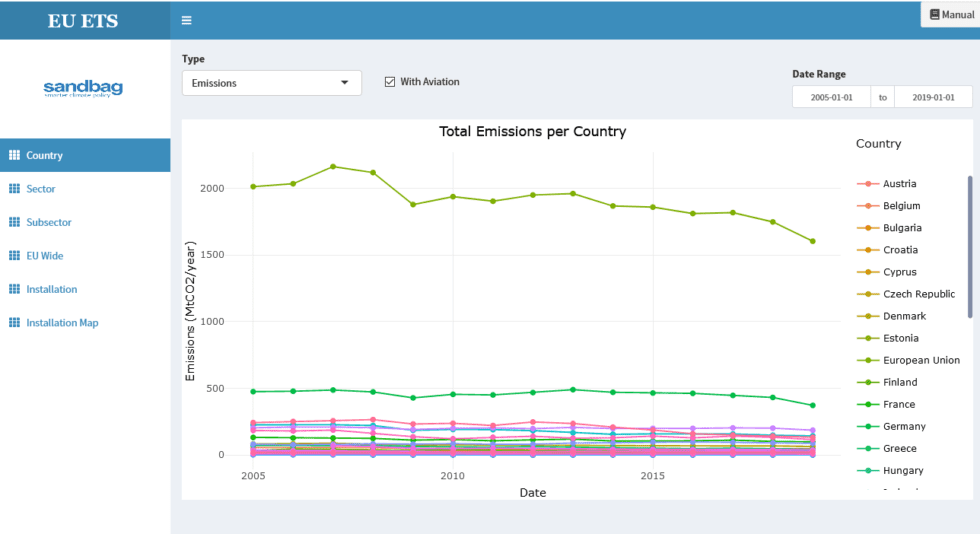Toggle Germany series in the legend
Image resolution: width=980 pixels, height=534 pixels.
[904, 426]
